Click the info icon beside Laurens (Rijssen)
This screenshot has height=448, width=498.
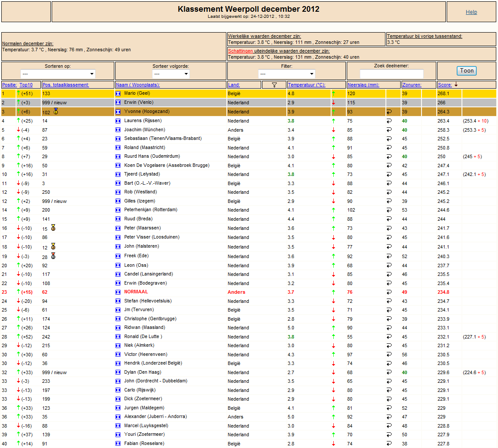click(x=118, y=121)
